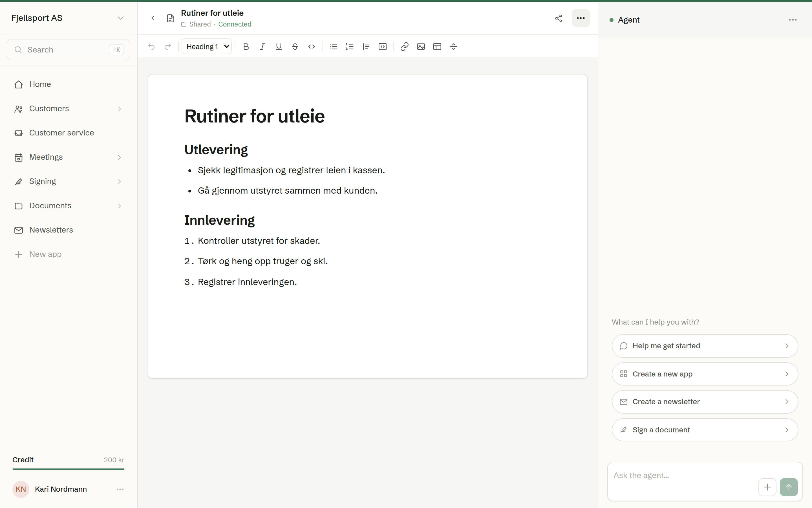This screenshot has height=508, width=812.
Task: Insert a bulleted list
Action: 333,47
